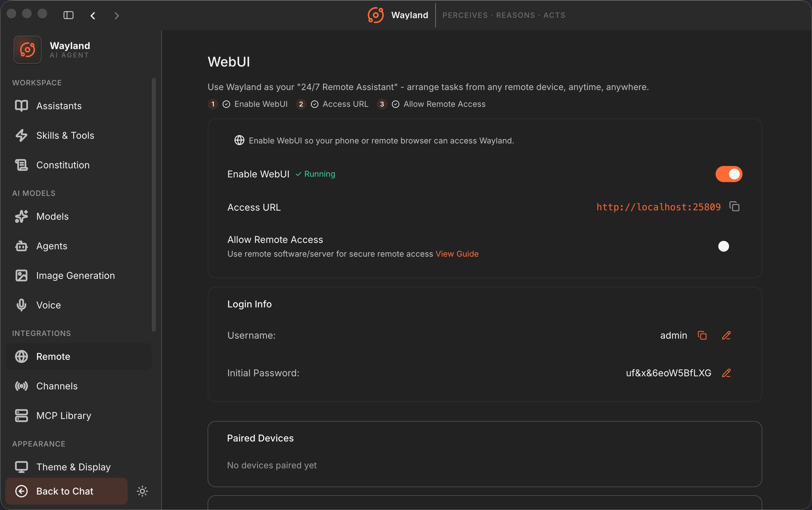Click step 3 Allow Remote Access indicator
This screenshot has height=510, width=812.
pos(431,104)
